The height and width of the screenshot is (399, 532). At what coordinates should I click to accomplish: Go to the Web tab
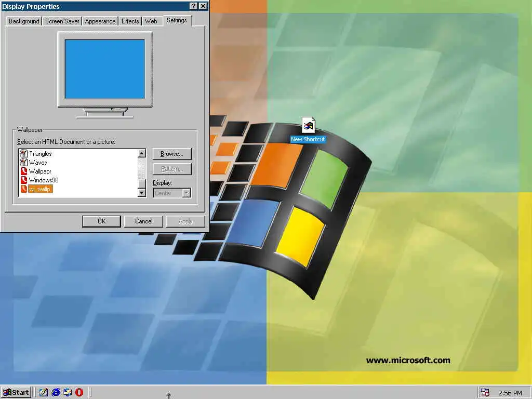pyautogui.click(x=151, y=21)
